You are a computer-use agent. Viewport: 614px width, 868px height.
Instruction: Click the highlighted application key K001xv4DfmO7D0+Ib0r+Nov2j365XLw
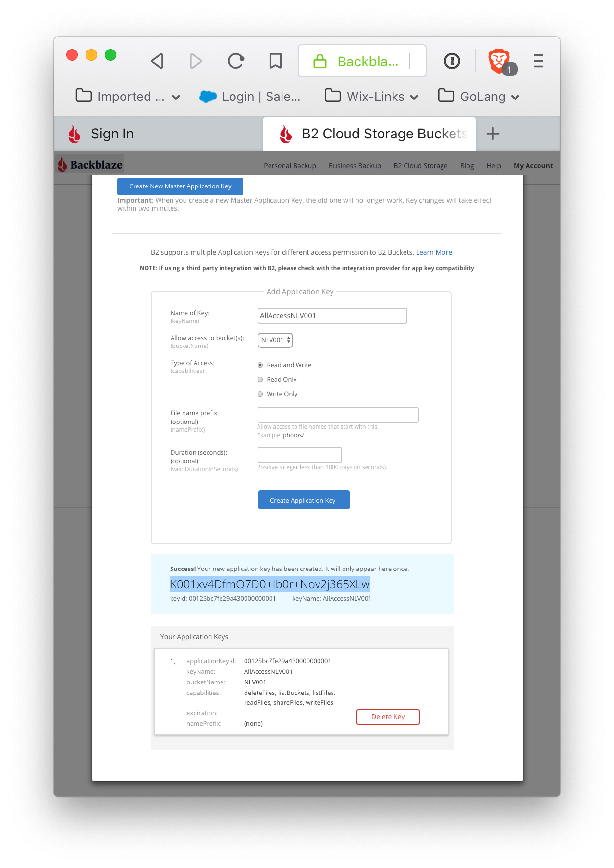(270, 584)
